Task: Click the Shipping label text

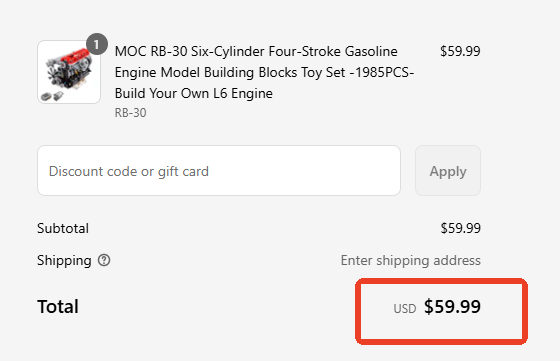Action: click(64, 260)
